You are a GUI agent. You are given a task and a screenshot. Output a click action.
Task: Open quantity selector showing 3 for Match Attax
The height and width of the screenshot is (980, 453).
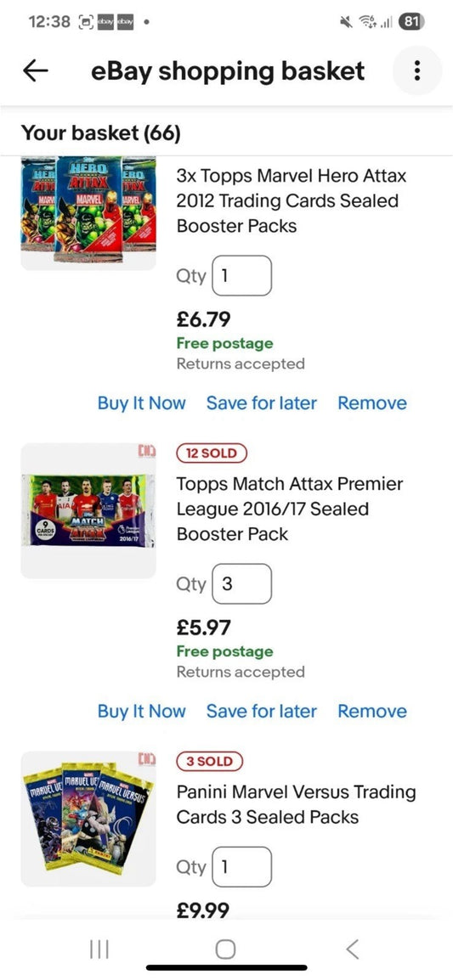pyautogui.click(x=241, y=583)
